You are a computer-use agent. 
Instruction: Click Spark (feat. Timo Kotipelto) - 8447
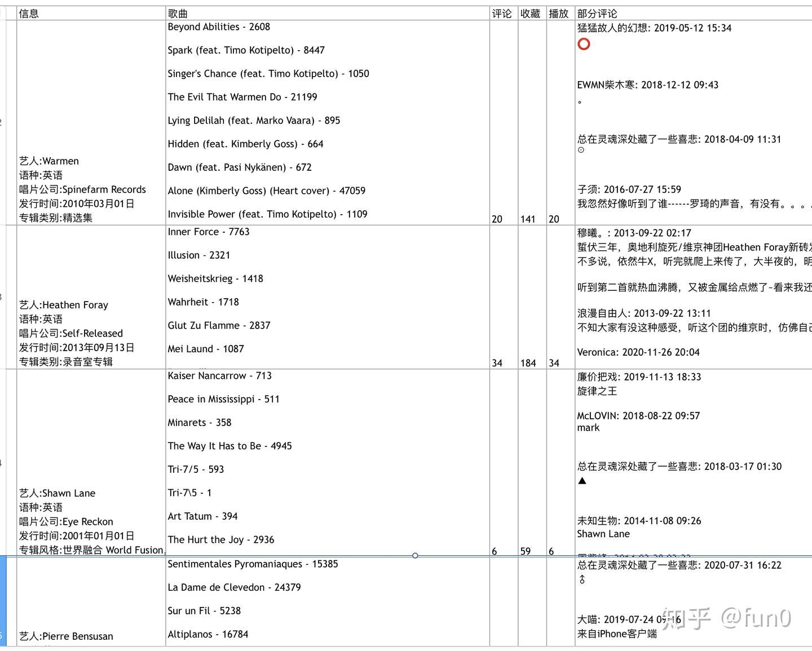point(246,50)
